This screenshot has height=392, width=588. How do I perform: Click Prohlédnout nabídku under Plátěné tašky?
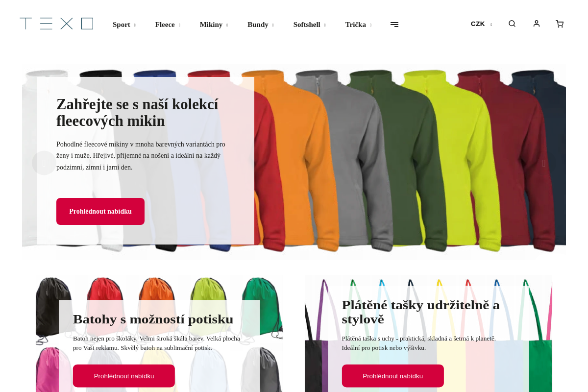393,376
